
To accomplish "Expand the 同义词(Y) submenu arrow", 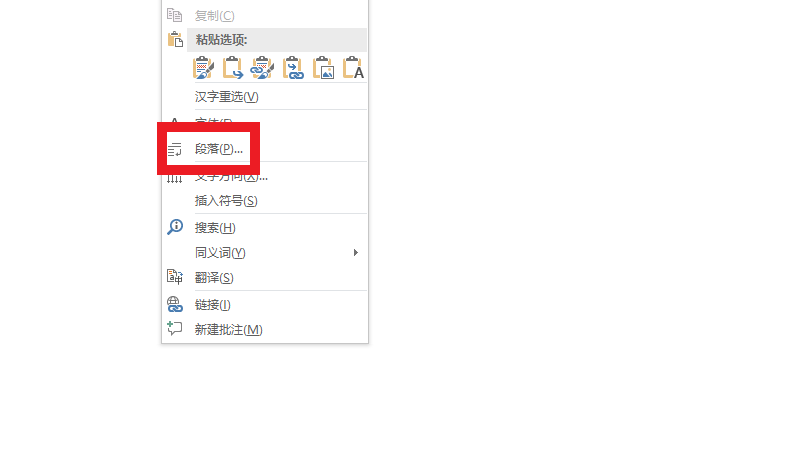I will coord(356,253).
